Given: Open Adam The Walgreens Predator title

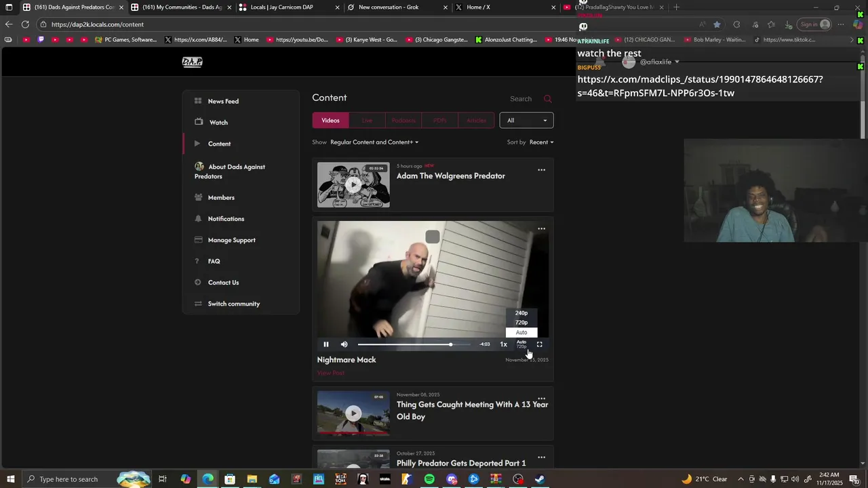Looking at the screenshot, I should pos(451,176).
